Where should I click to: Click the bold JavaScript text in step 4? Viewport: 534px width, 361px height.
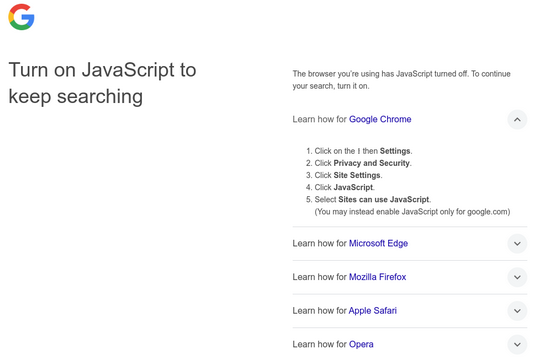(x=354, y=187)
